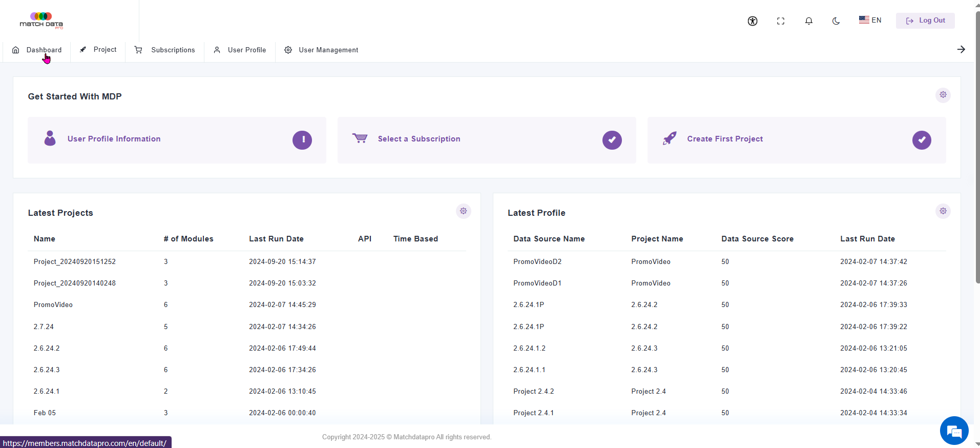980x448 pixels.
Task: Go to Subscriptions tab
Action: click(164, 50)
